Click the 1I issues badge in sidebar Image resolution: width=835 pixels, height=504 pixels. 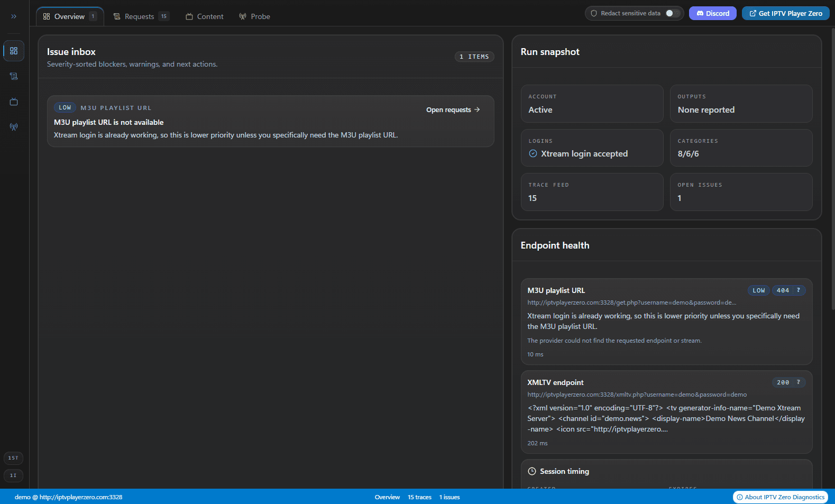pyautogui.click(x=13, y=475)
